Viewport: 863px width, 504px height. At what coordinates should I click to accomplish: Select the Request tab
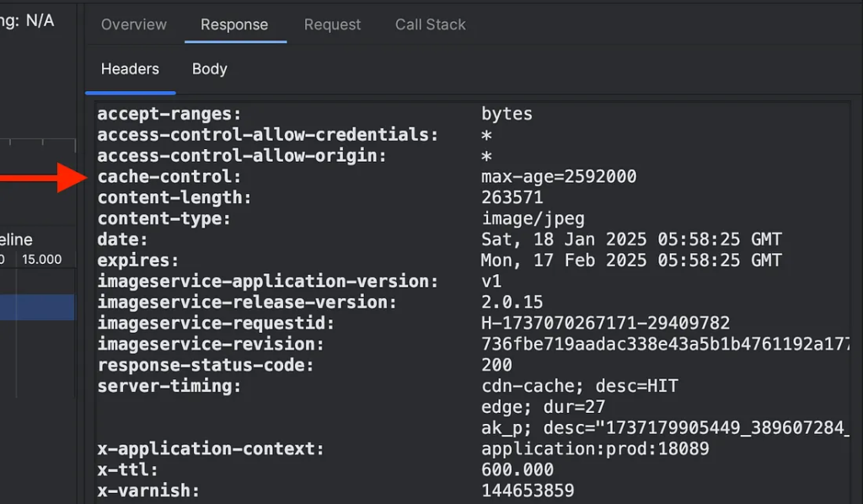coord(332,25)
